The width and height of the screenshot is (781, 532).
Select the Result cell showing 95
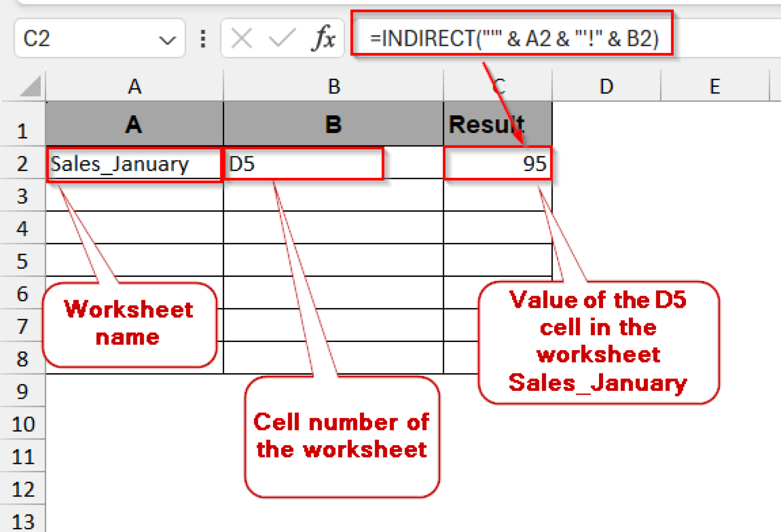tap(497, 164)
